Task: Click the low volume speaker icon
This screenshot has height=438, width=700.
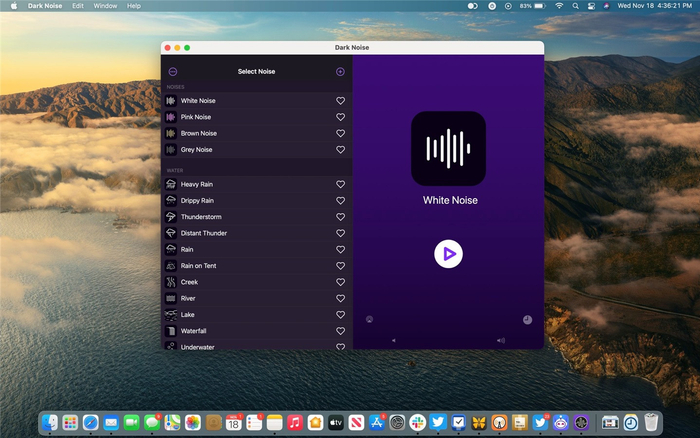Action: pyautogui.click(x=393, y=341)
